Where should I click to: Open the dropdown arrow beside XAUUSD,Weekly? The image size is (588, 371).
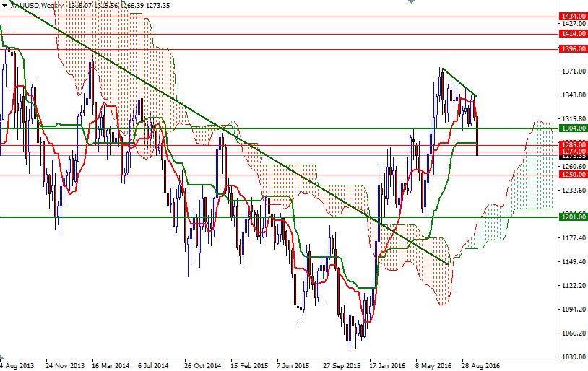[4, 4]
